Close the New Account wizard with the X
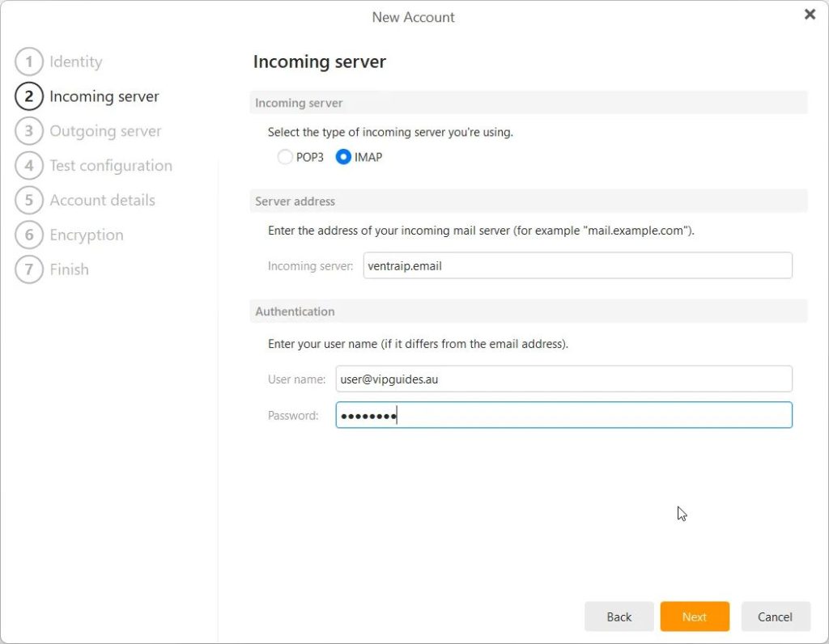Viewport: 829px width, 644px height. (x=810, y=14)
